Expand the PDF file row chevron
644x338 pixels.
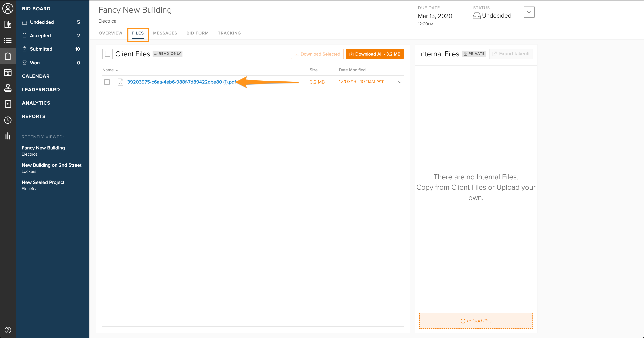coord(399,82)
